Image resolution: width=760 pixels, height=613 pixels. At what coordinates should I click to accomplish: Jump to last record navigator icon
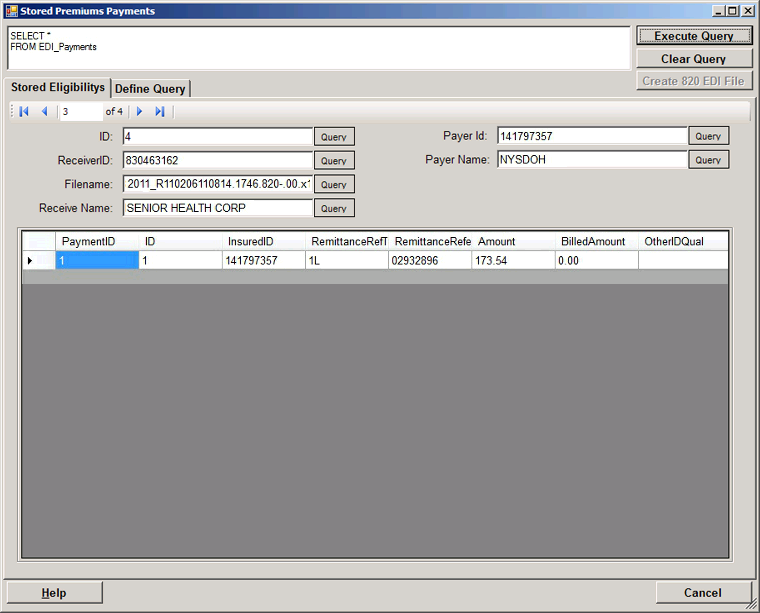(x=160, y=112)
